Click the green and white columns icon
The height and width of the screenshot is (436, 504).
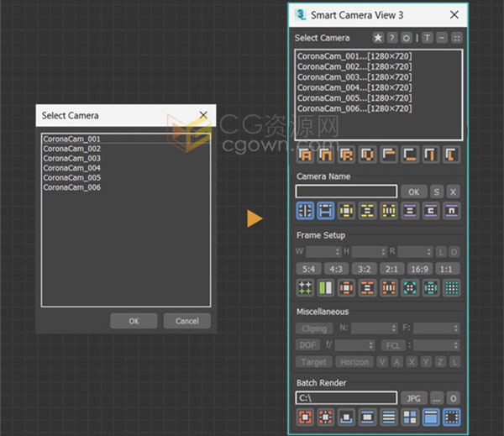pos(326,288)
